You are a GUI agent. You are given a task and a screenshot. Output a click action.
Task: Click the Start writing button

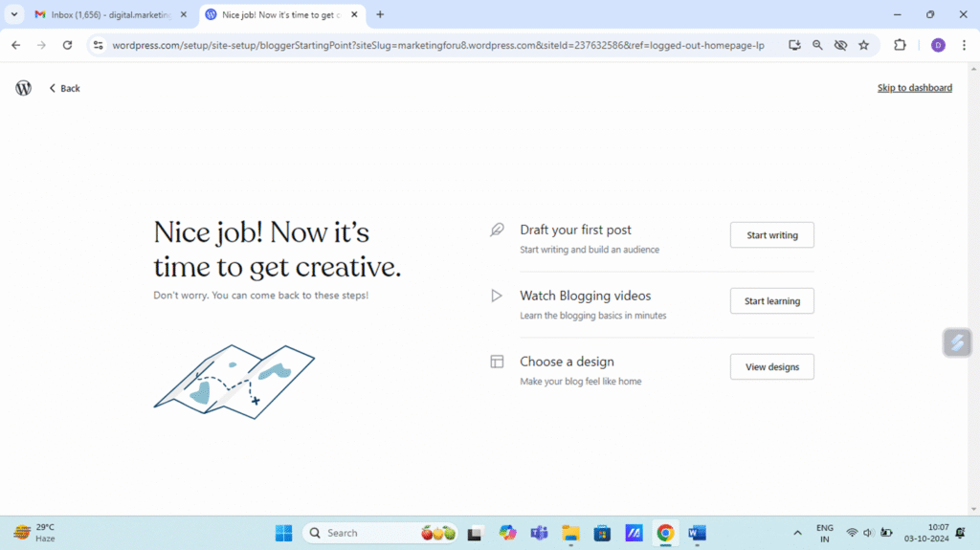tap(771, 235)
